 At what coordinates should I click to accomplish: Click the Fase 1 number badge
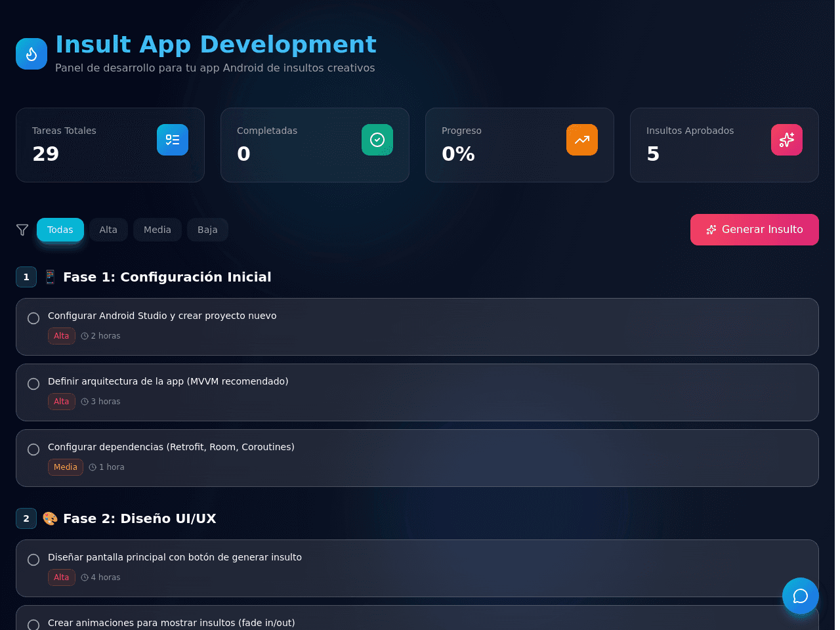coord(26,277)
